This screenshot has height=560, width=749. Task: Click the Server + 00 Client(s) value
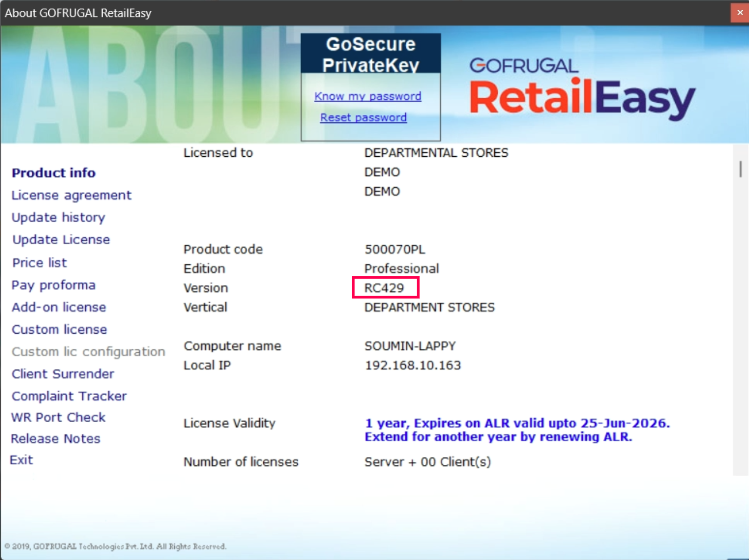pyautogui.click(x=428, y=462)
